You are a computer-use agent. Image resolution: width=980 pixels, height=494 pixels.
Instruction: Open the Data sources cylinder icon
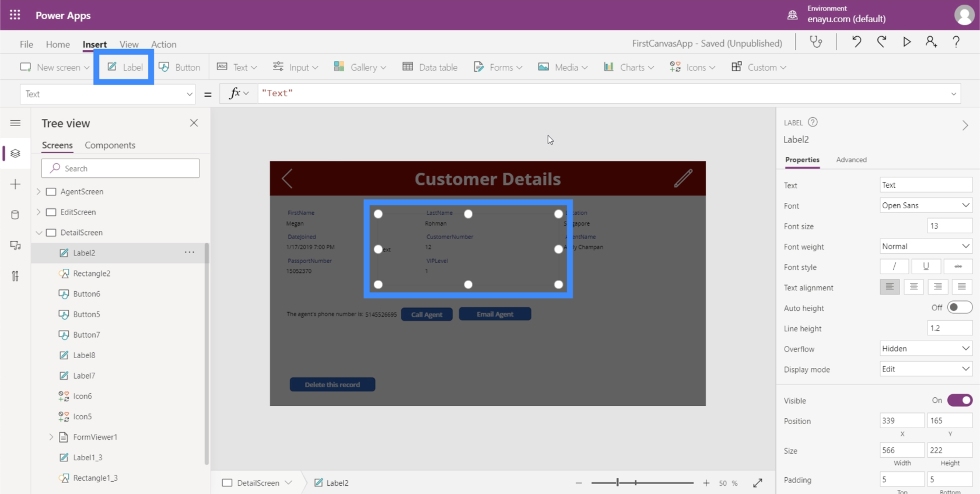pyautogui.click(x=15, y=215)
